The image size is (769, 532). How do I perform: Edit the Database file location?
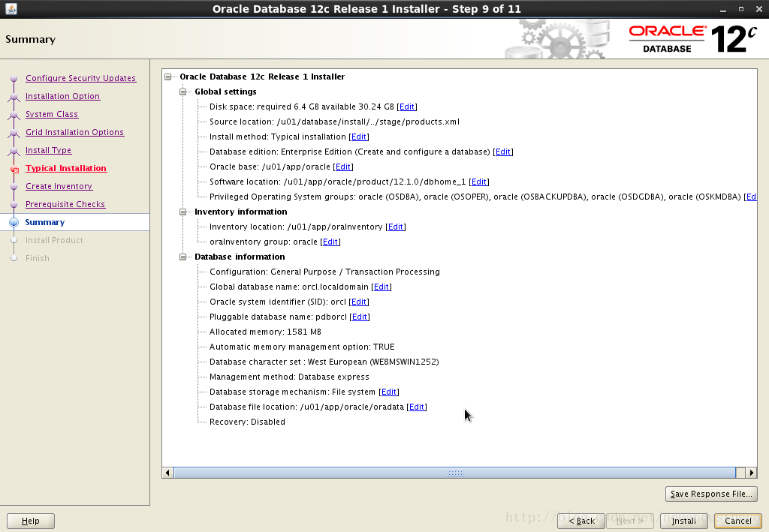[416, 407]
